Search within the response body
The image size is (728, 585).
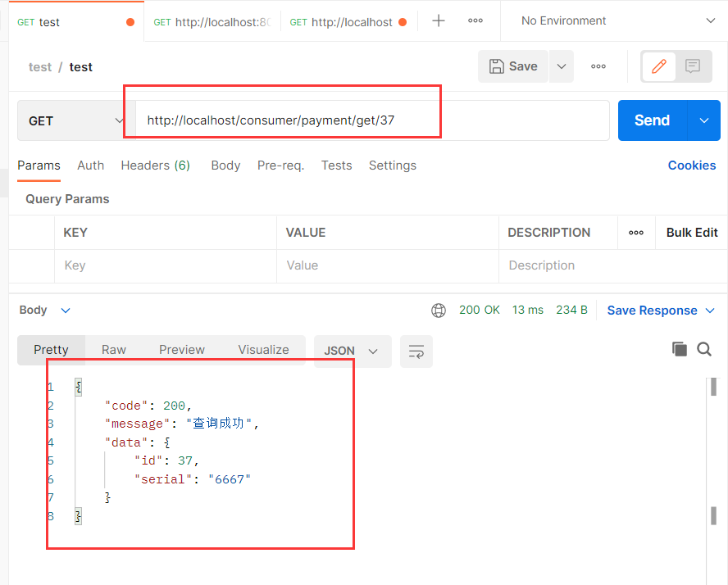[704, 349]
